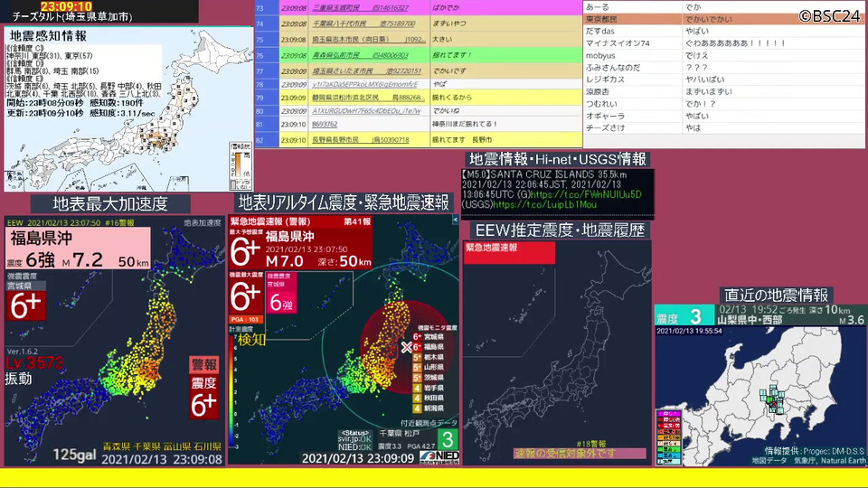Open the 三重県玉城町民 user link in row 73
Screen dimensions: 868x488
[x=361, y=8]
